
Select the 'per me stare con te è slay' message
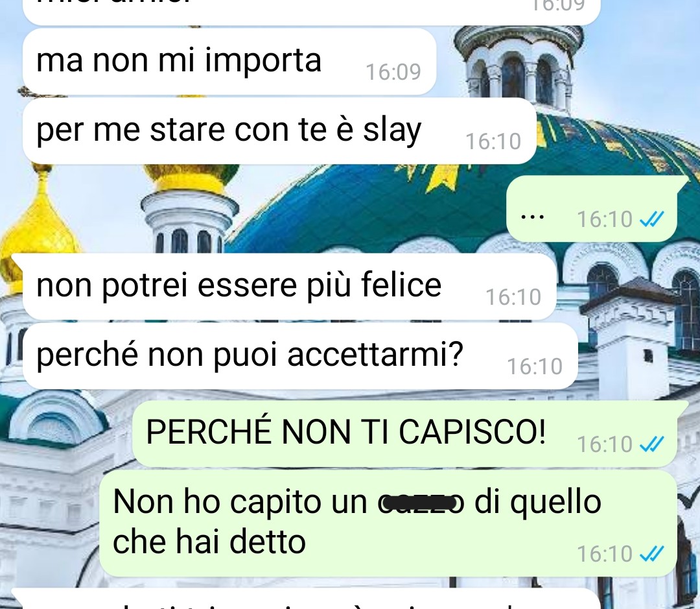[x=279, y=131]
